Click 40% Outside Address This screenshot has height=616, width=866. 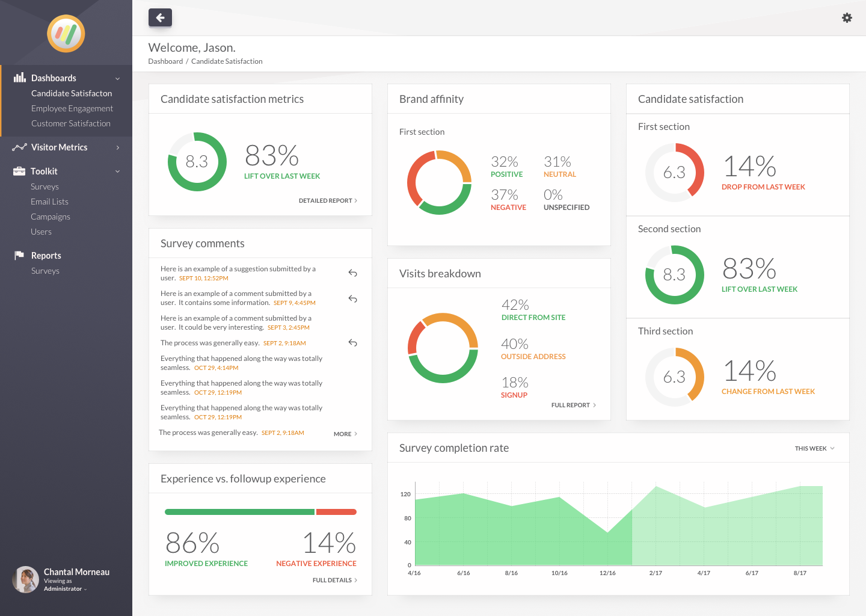pyautogui.click(x=533, y=348)
